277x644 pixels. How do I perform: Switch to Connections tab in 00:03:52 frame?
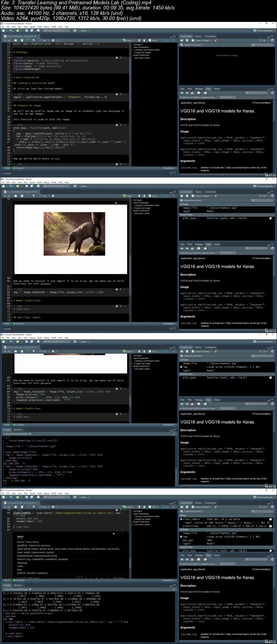pyautogui.click(x=210, y=192)
